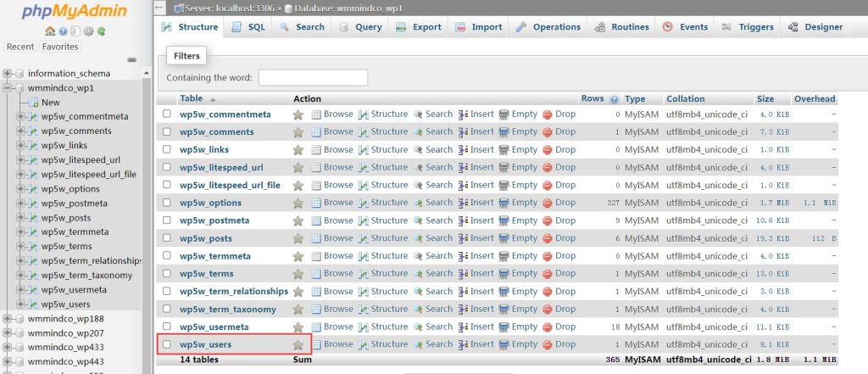868x374 pixels.
Task: Select the wp5w_terms table checkbox
Action: (x=167, y=273)
